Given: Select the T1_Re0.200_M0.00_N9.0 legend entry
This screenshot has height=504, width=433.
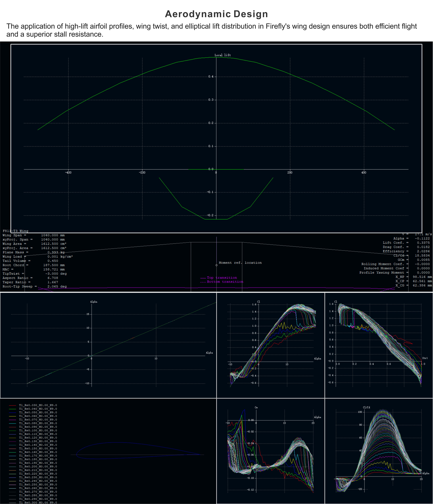Looking at the screenshot, I should (38, 466).
